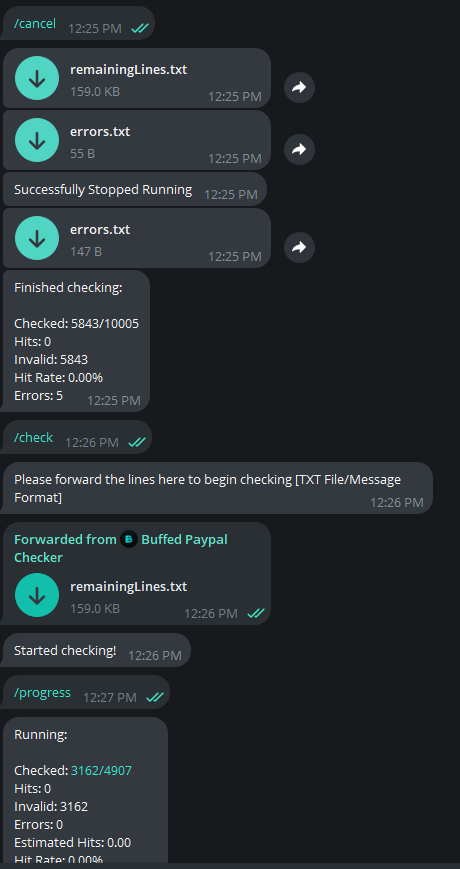Download the 55 B errors.txt file
460x869 pixels.
point(37,140)
